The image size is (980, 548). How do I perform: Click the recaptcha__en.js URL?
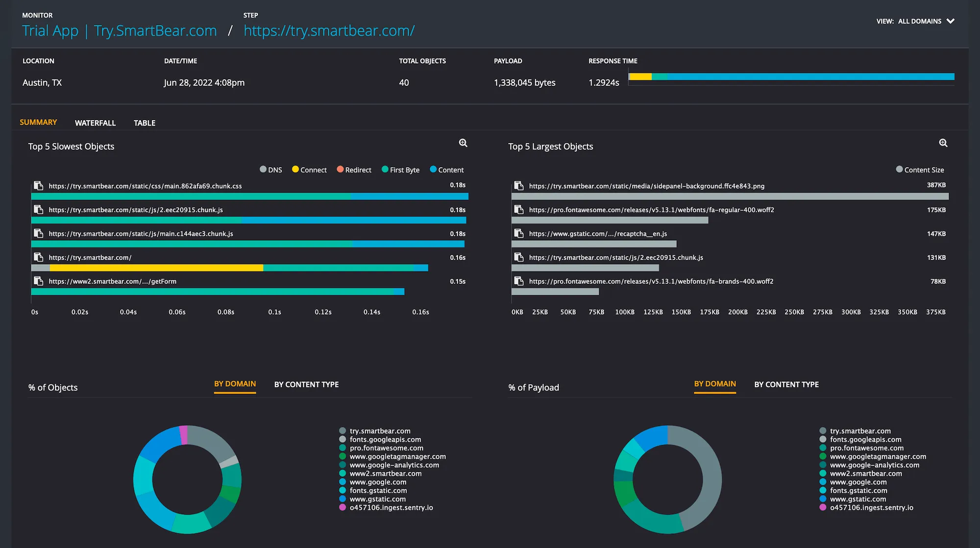point(598,234)
